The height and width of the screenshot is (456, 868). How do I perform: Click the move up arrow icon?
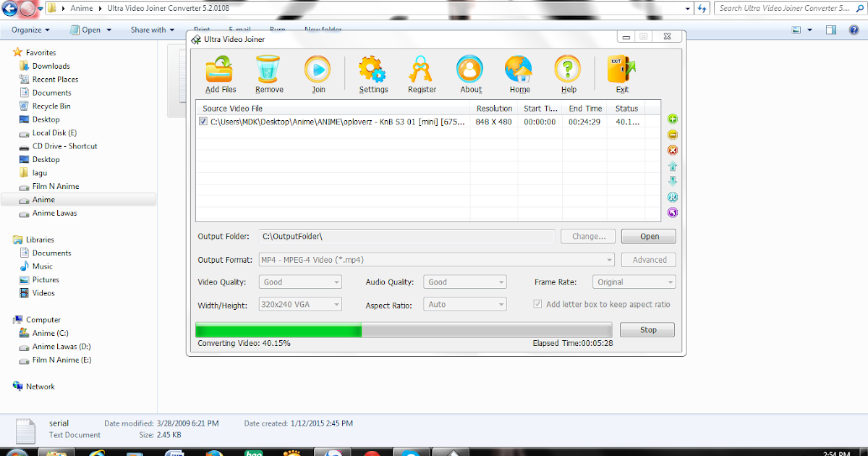coord(673,166)
